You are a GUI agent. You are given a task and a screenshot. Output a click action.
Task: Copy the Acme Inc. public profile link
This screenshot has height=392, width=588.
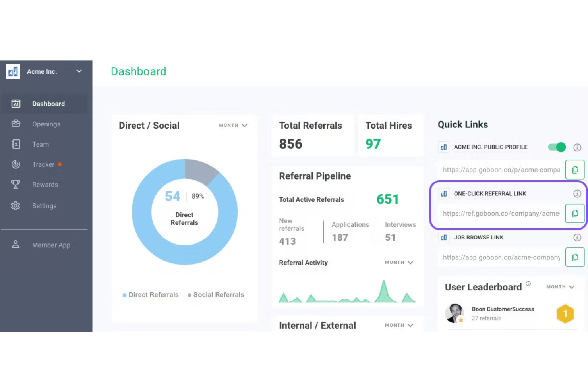point(574,170)
